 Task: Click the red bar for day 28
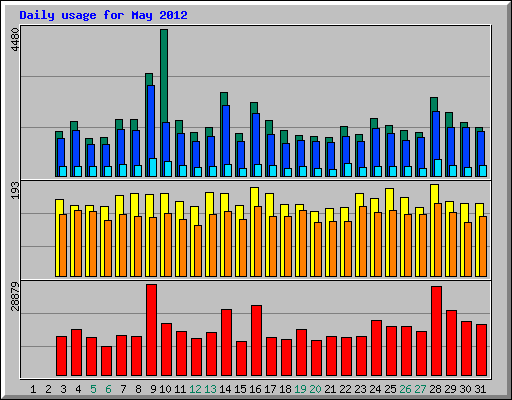[436, 331]
